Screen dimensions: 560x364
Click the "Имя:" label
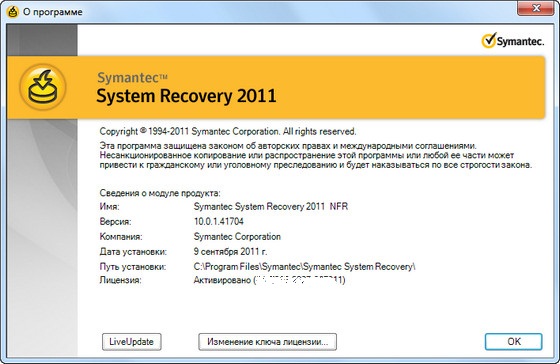[109, 206]
